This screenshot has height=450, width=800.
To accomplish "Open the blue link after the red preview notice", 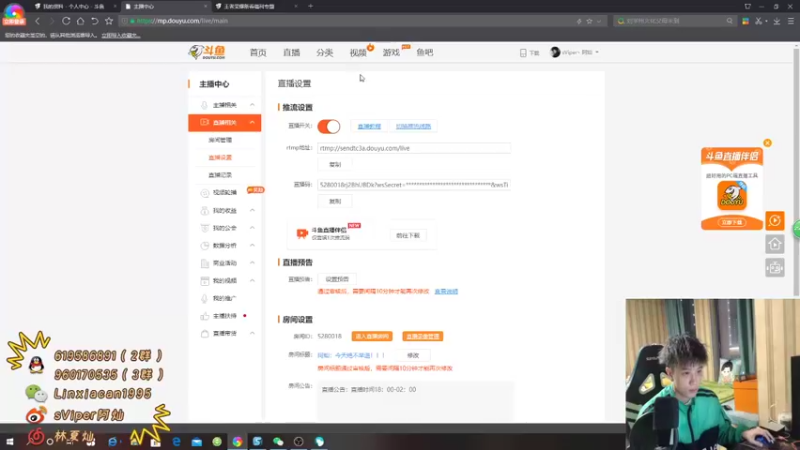I will (446, 291).
